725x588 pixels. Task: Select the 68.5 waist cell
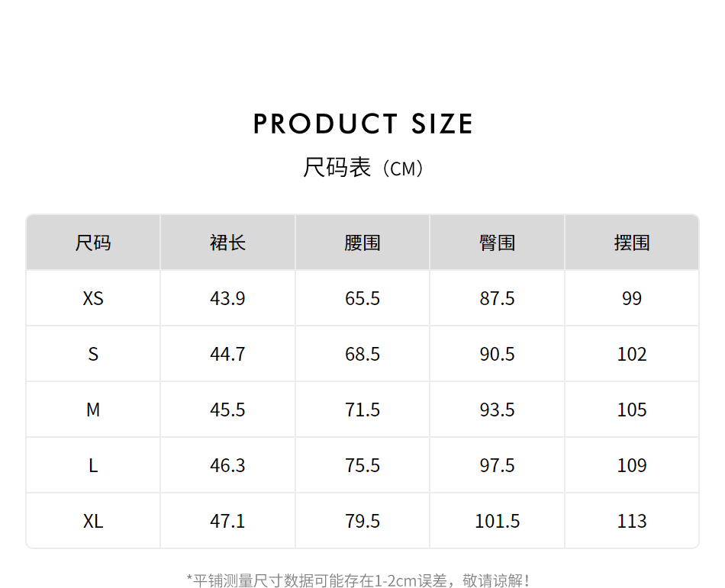pyautogui.click(x=362, y=355)
